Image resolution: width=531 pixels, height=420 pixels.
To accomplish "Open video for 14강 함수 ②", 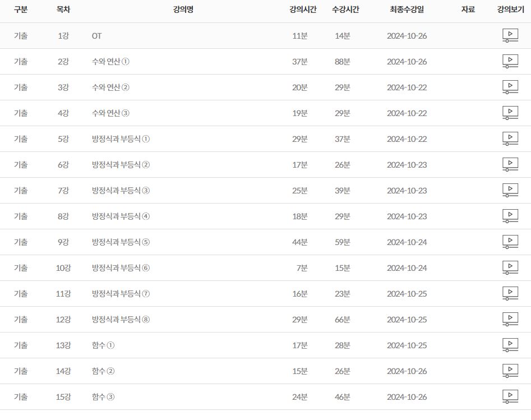I will (510, 371).
